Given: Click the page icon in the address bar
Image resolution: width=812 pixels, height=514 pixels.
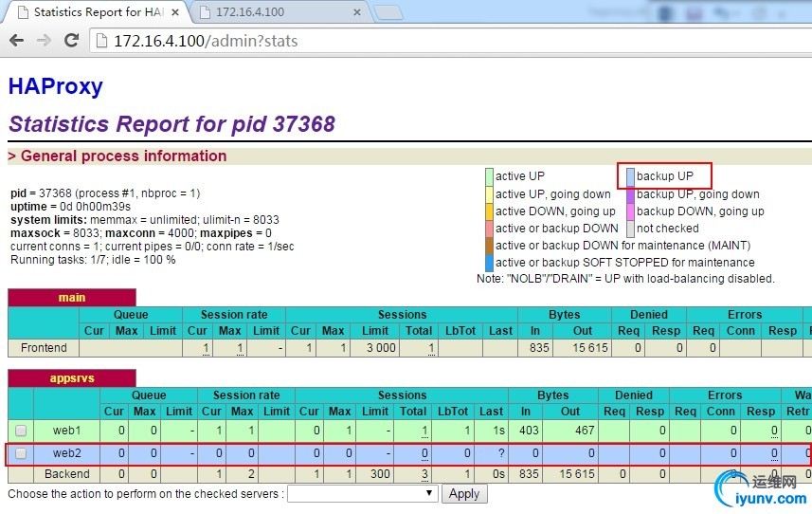Looking at the screenshot, I should pyautogui.click(x=101, y=41).
